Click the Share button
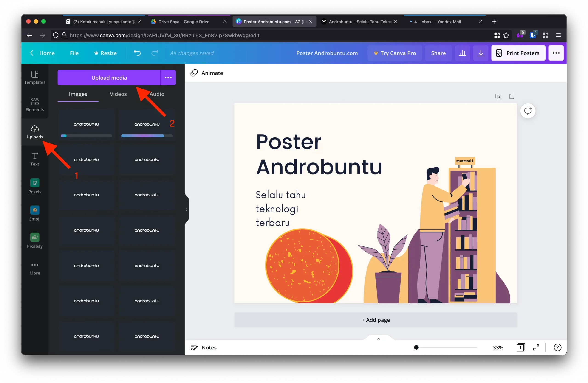588x383 pixels. [x=438, y=53]
